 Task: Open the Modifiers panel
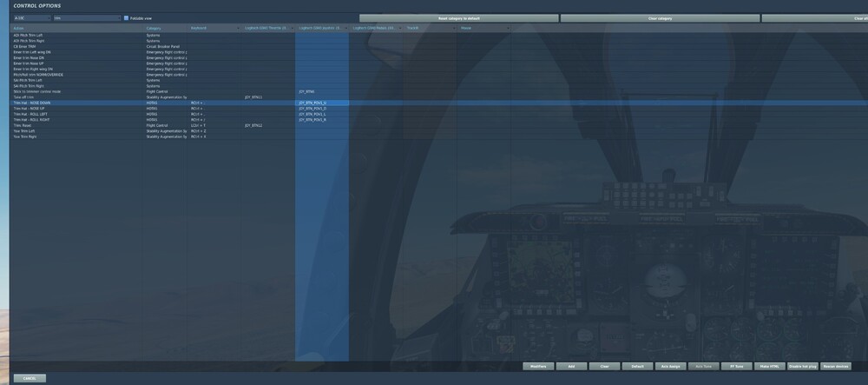[538, 367]
